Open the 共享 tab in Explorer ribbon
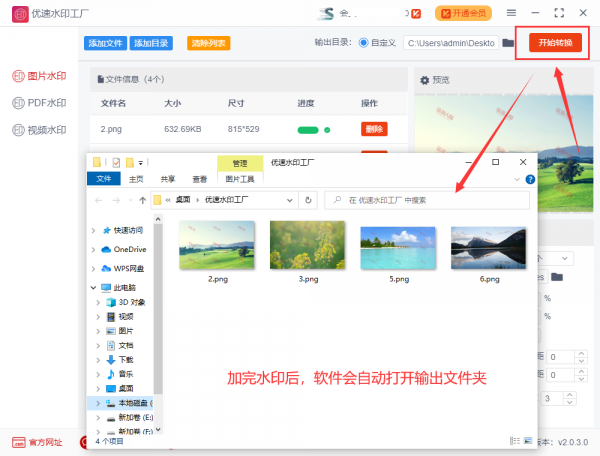The width and height of the screenshot is (600, 456). (168, 179)
